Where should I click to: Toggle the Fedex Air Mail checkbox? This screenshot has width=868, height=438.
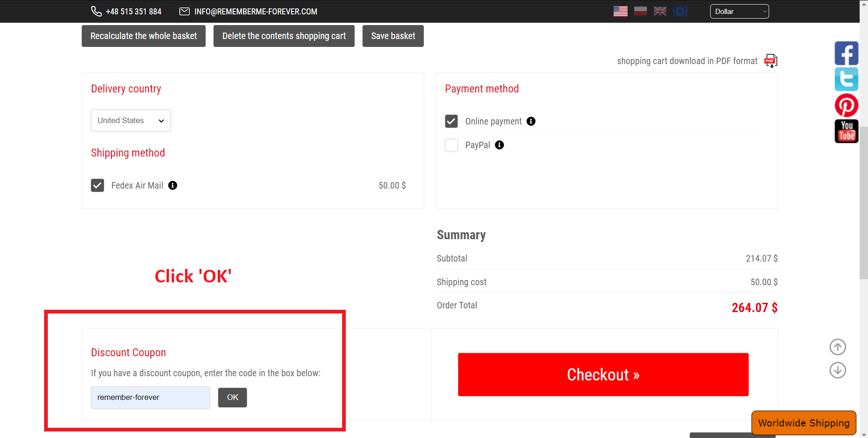tap(97, 185)
